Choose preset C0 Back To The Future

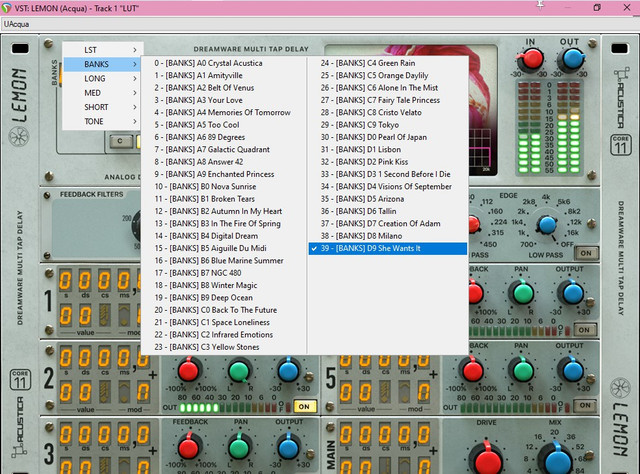[223, 310]
